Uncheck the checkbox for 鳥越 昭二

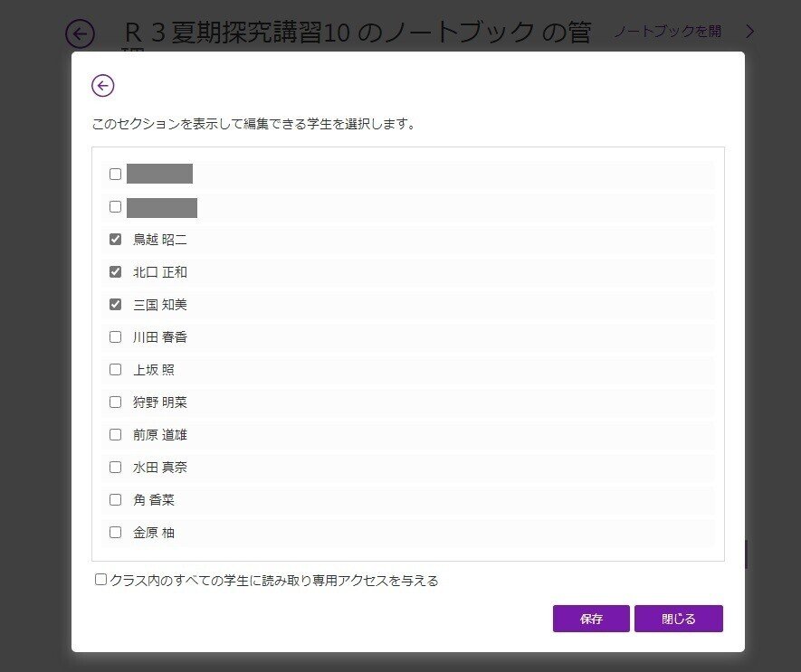[115, 239]
